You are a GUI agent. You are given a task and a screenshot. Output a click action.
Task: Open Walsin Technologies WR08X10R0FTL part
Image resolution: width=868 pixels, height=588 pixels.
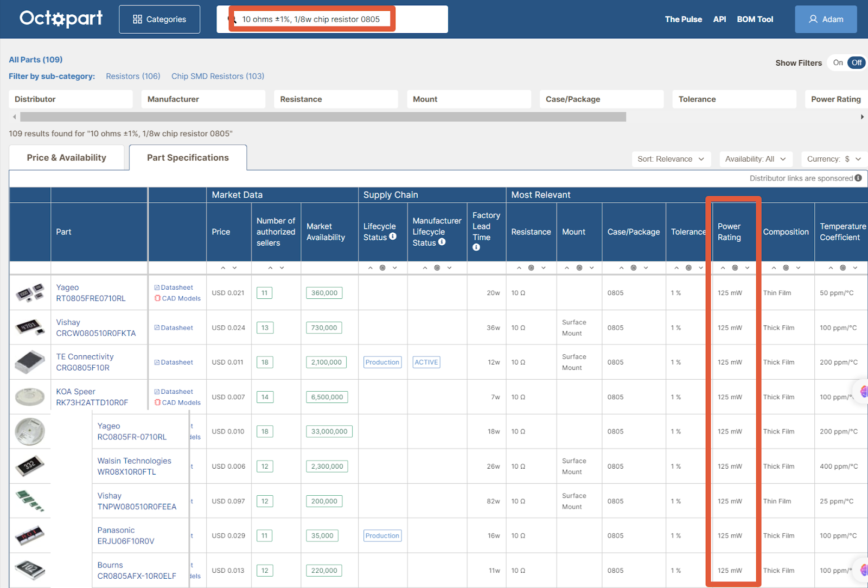tap(134, 466)
